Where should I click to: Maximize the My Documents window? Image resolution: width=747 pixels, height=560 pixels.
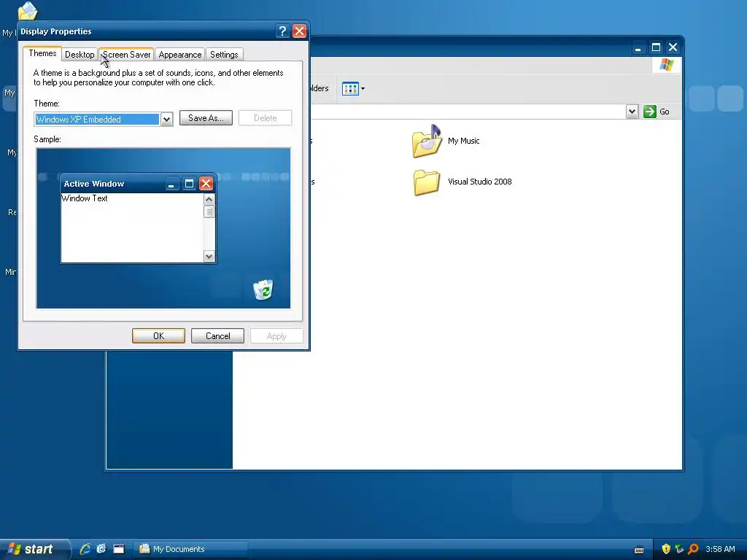(x=656, y=47)
